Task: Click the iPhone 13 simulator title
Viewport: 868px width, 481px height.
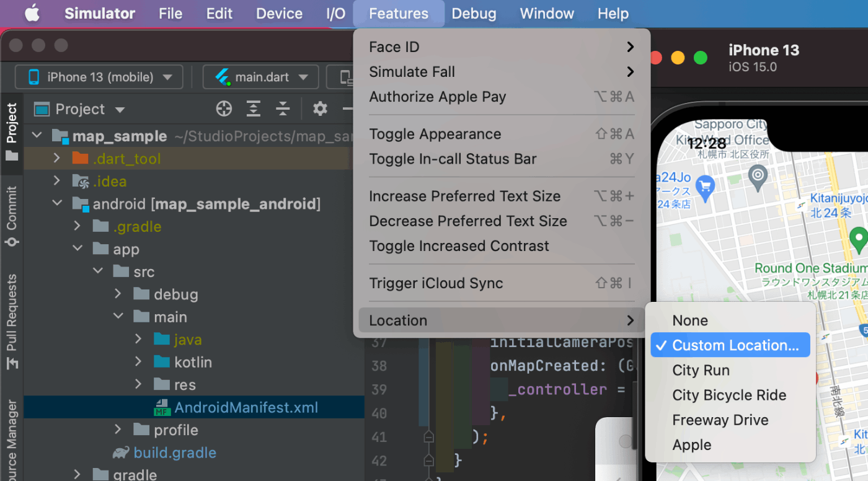Action: click(x=764, y=50)
